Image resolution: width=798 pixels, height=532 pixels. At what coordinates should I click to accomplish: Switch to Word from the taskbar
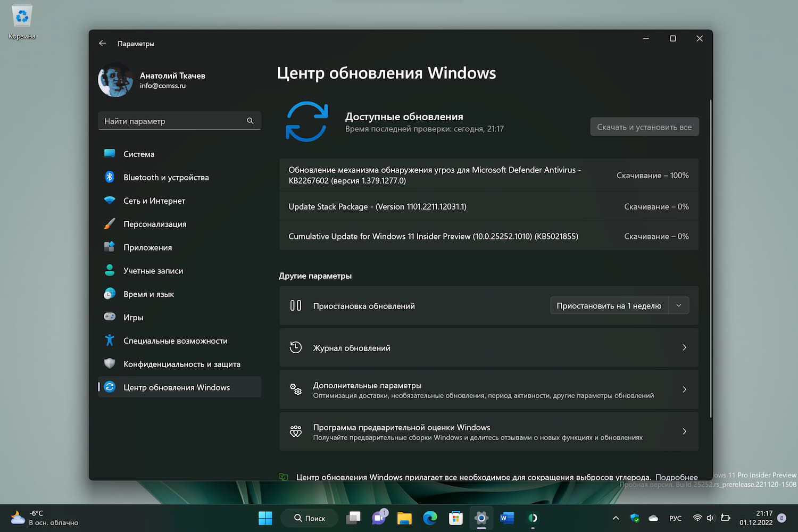click(x=507, y=518)
